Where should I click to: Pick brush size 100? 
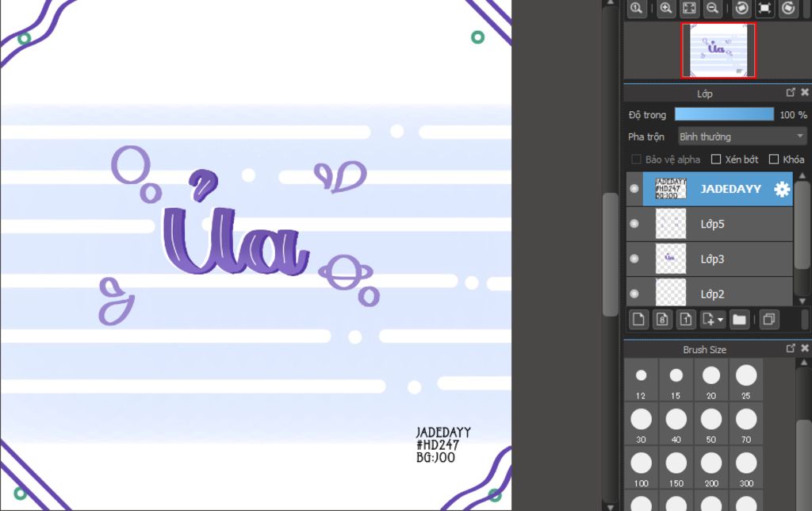[641, 468]
